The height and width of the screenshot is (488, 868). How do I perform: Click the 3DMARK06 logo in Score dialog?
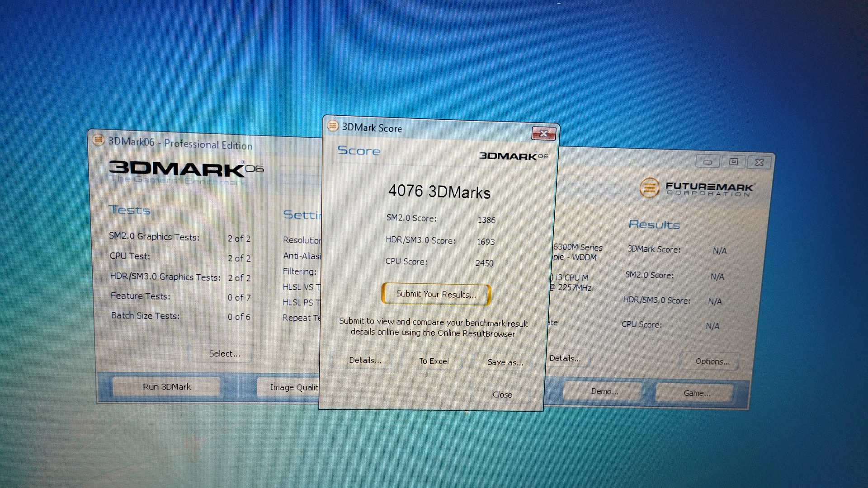click(x=513, y=156)
